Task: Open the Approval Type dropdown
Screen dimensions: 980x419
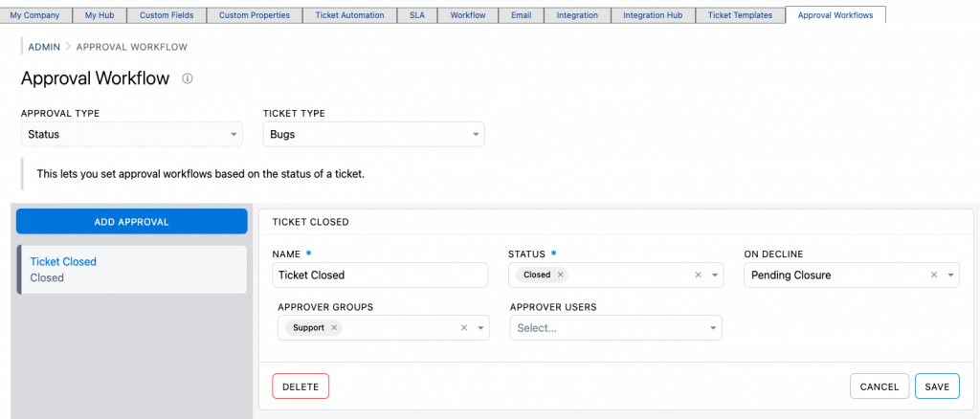Action: (x=131, y=135)
